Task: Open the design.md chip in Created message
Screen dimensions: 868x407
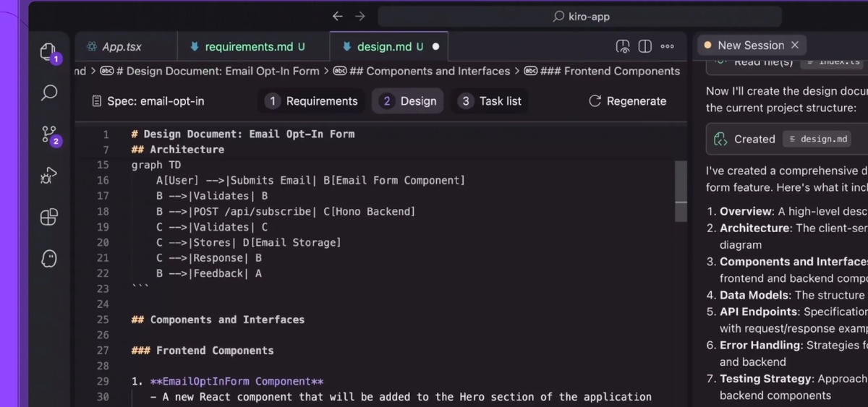Action: [817, 139]
